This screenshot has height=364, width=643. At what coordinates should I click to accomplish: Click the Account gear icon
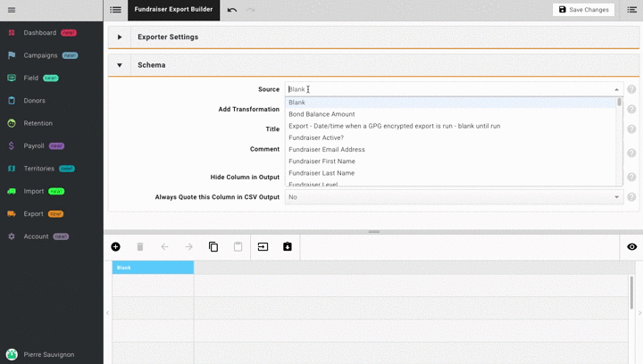tap(12, 236)
